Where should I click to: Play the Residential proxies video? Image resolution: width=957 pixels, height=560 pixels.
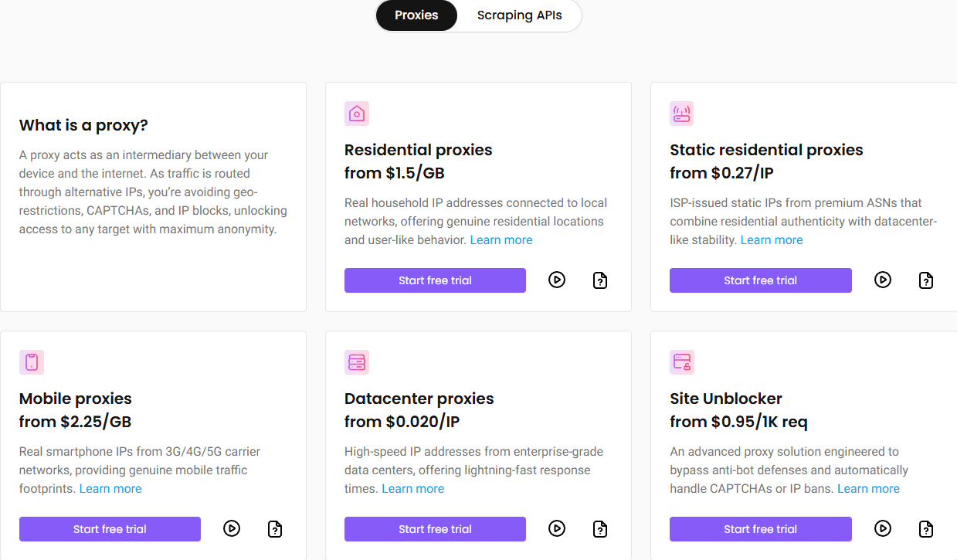coord(557,280)
